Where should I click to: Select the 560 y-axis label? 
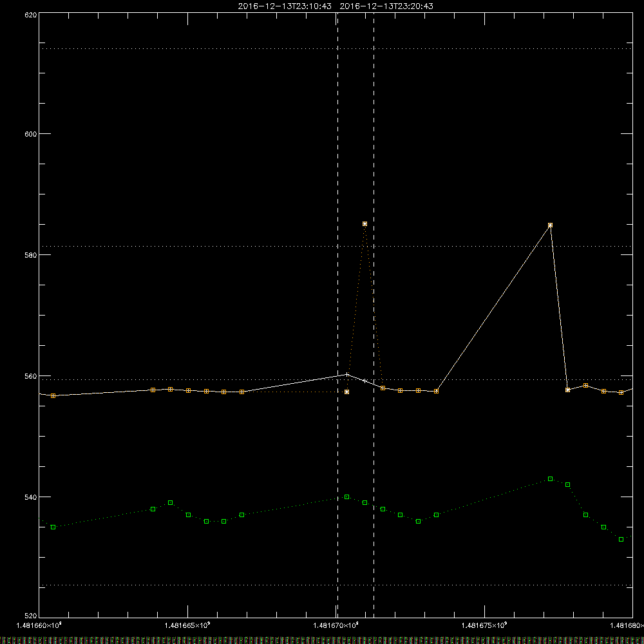pyautogui.click(x=31, y=376)
